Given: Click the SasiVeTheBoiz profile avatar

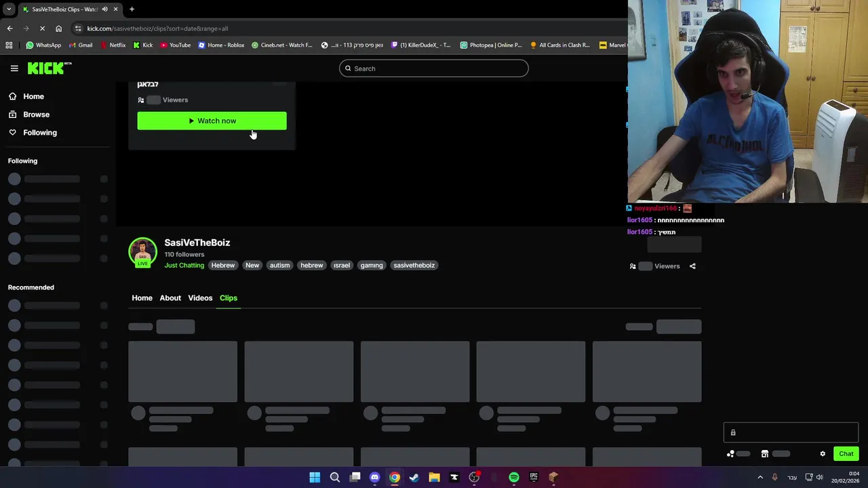Looking at the screenshot, I should [x=142, y=252].
